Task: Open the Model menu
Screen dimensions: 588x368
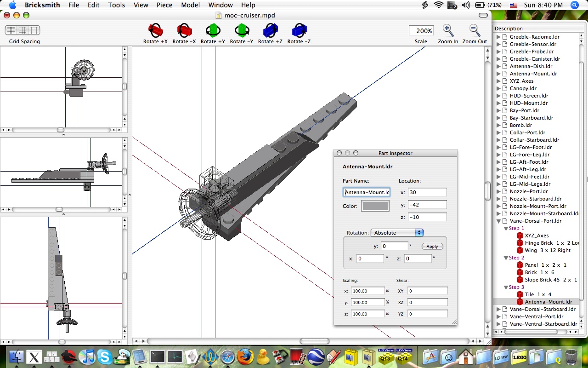Action: [190, 5]
